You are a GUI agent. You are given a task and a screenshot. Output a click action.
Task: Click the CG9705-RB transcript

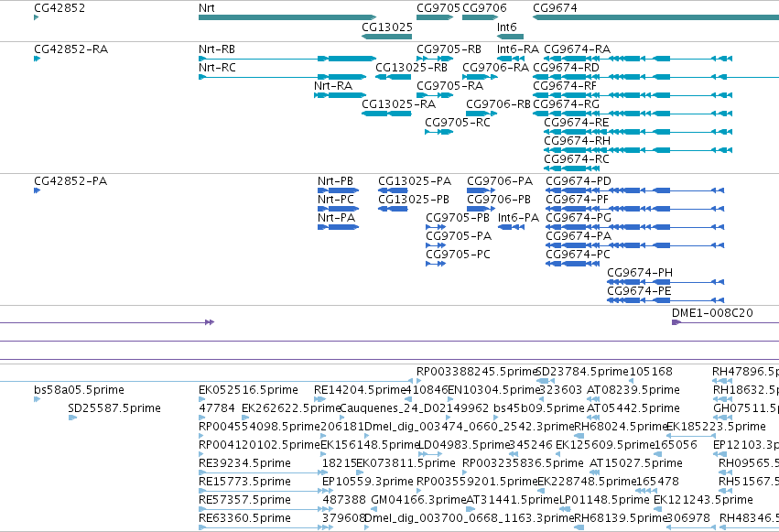click(x=435, y=59)
